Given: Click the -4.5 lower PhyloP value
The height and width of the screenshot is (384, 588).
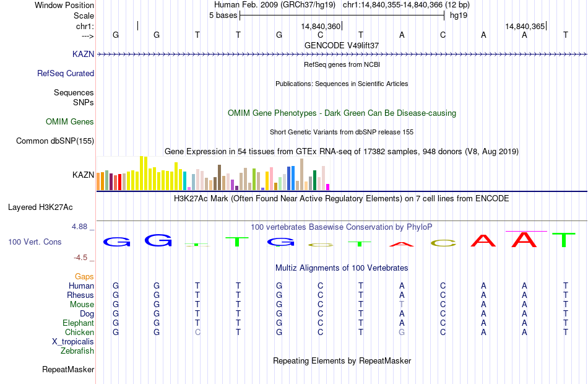Looking at the screenshot, I should [80, 258].
